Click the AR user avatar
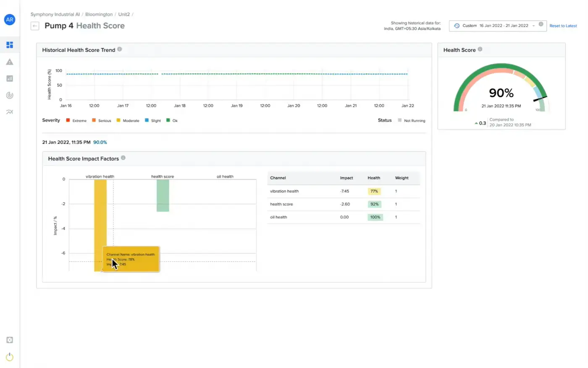 tap(10, 19)
